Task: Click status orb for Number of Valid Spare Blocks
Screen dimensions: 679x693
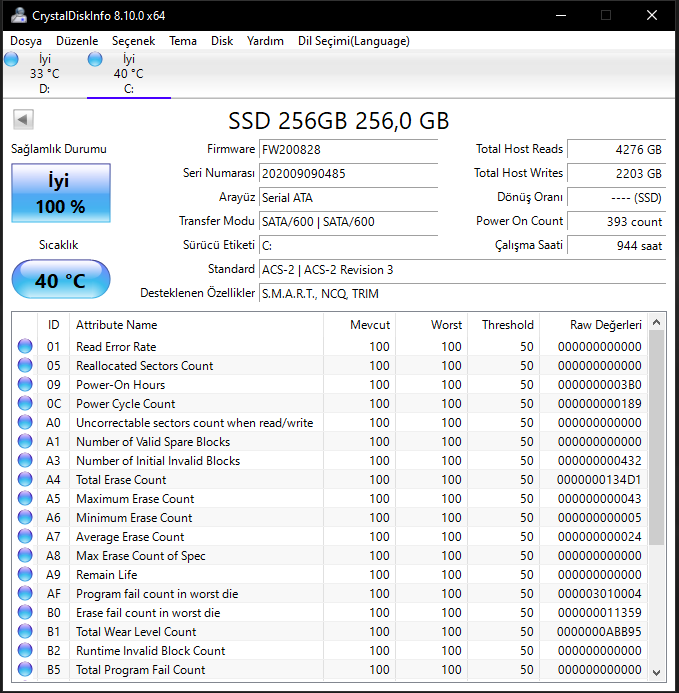Action: (25, 441)
